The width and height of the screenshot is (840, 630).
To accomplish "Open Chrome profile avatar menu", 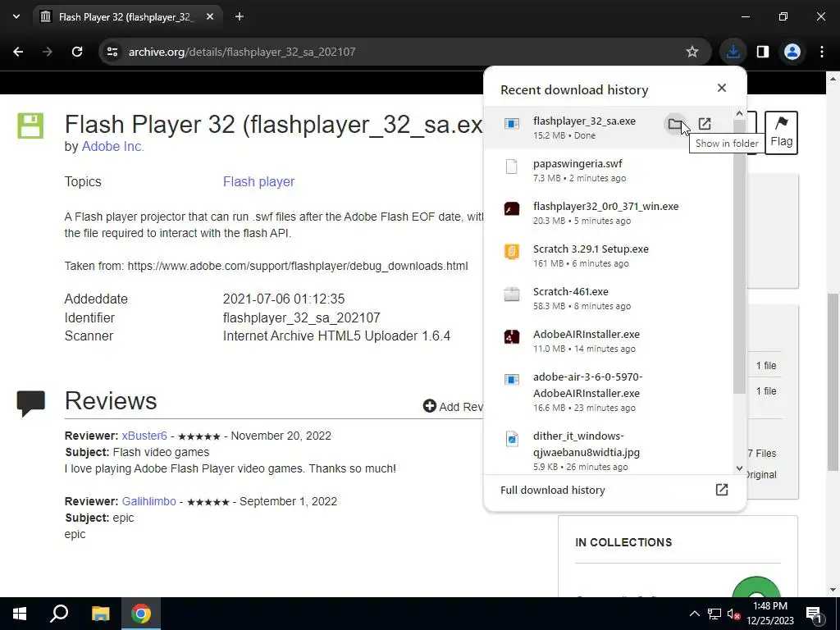I will click(x=792, y=52).
